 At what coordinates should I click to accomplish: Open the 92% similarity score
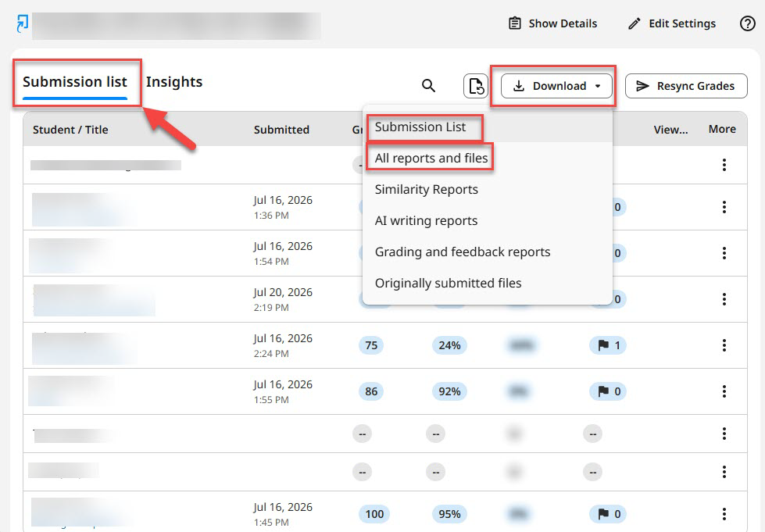point(449,391)
